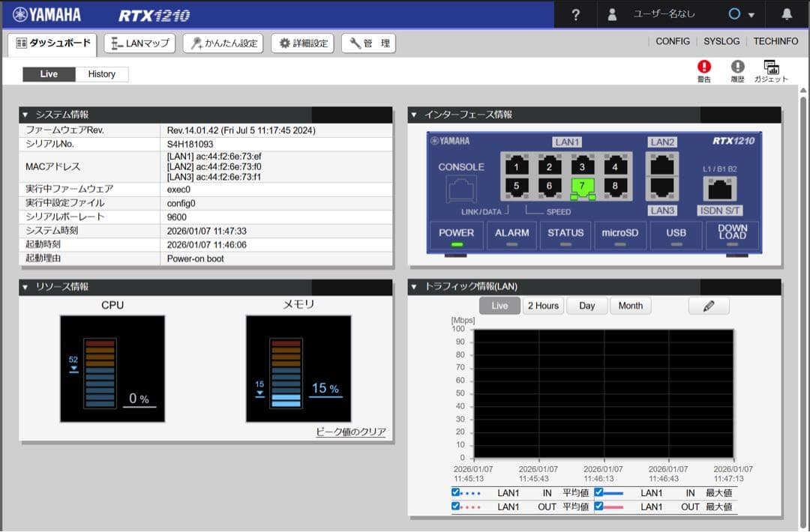Screen dimensions: 810x532
Task: Click the CPU usage meter gauge
Action: (x=112, y=369)
